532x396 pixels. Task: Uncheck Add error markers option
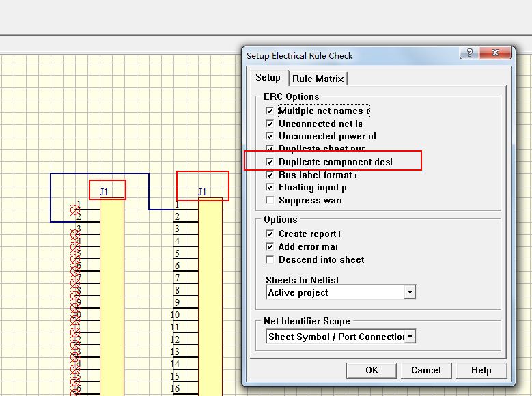point(270,246)
